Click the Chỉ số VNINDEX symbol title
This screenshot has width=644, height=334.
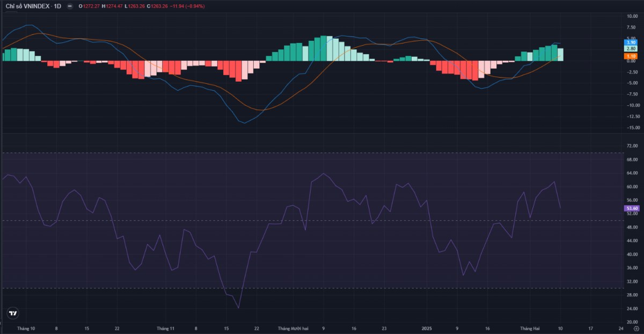pyautogui.click(x=33, y=6)
